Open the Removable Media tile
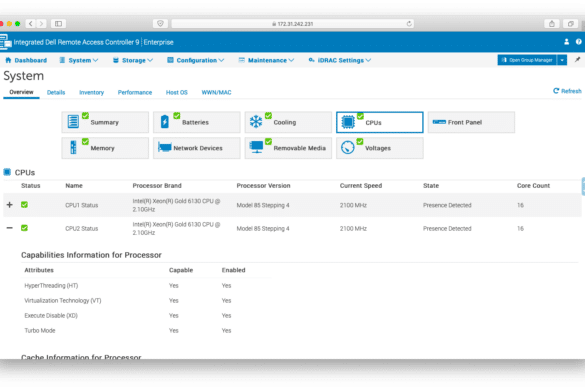The image size is (585, 390). [x=288, y=148]
